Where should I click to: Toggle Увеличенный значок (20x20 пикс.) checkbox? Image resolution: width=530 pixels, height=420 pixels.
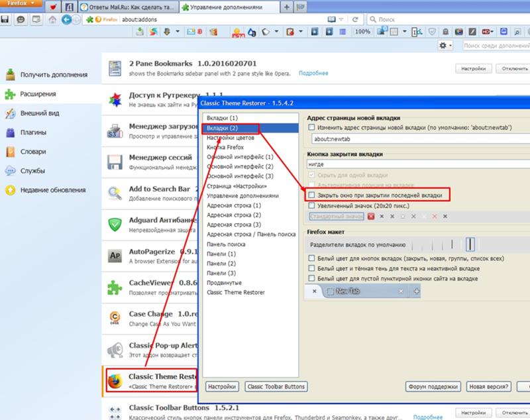(x=311, y=205)
